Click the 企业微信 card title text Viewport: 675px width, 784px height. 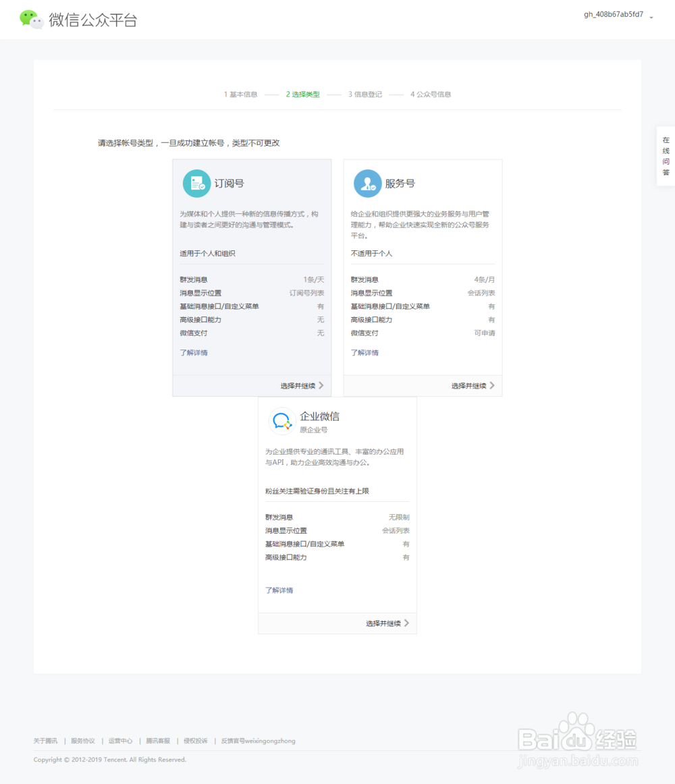(x=320, y=416)
